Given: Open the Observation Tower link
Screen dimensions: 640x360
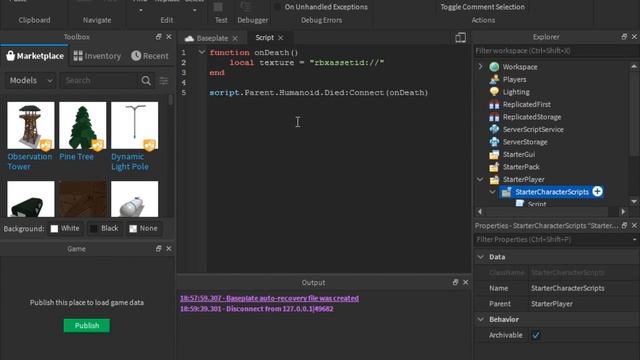Looking at the screenshot, I should pos(29,162).
